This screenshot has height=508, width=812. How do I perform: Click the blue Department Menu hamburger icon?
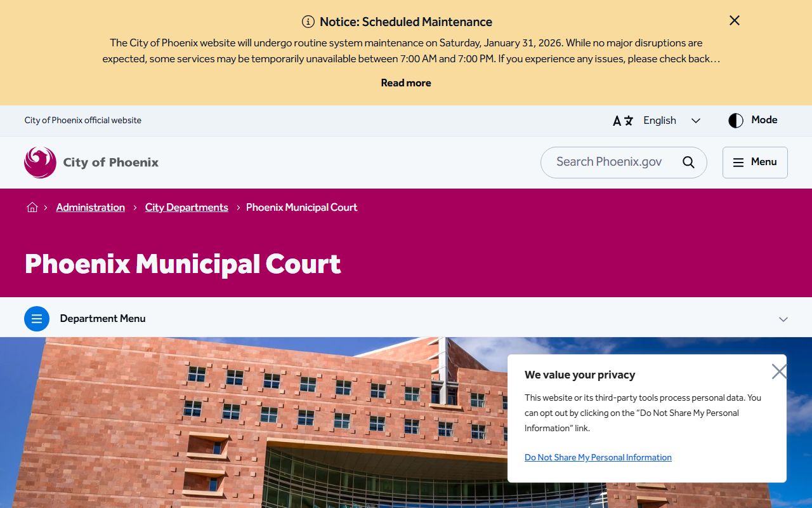point(37,319)
